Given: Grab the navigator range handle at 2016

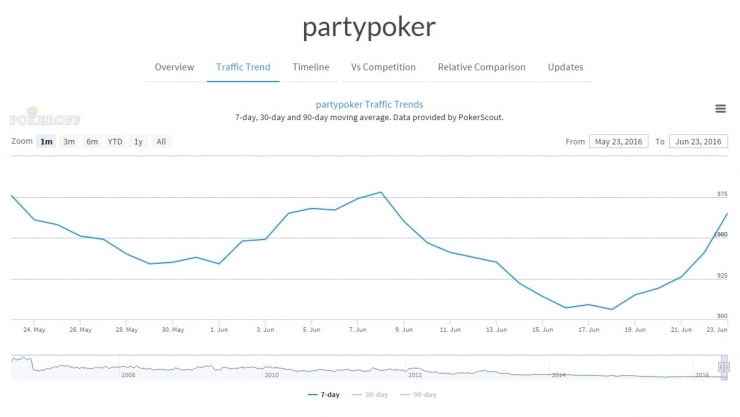Looking at the screenshot, I should [724, 367].
